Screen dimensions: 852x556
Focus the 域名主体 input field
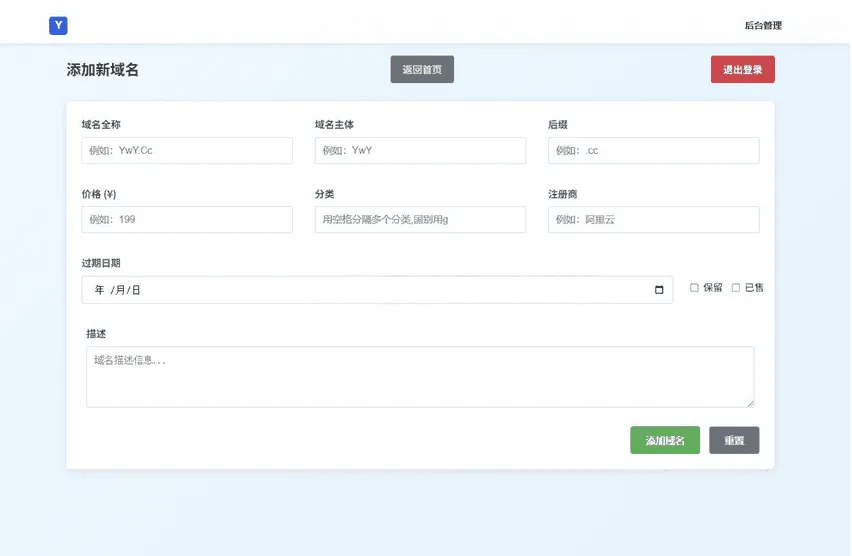(x=420, y=151)
